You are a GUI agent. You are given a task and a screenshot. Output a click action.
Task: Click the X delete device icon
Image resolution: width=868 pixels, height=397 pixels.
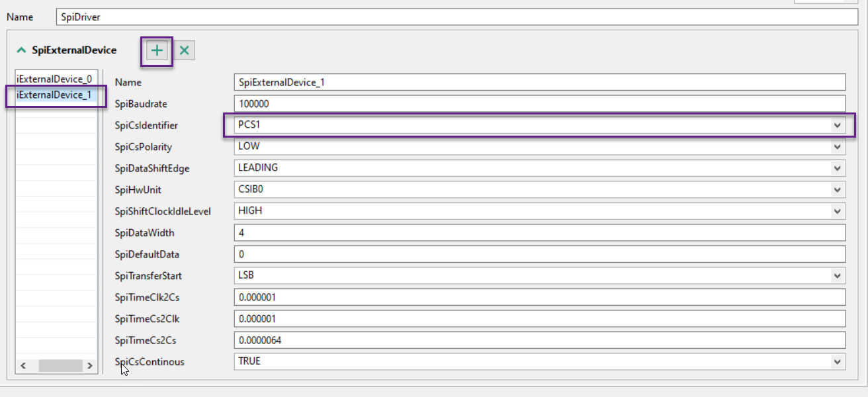click(185, 50)
